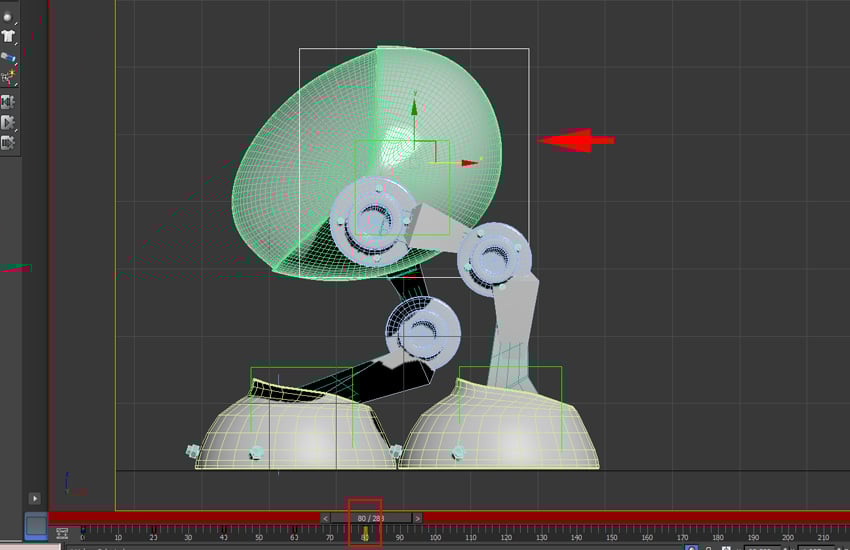Go to next frame with the right arrow
The image size is (850, 550).
417,518
